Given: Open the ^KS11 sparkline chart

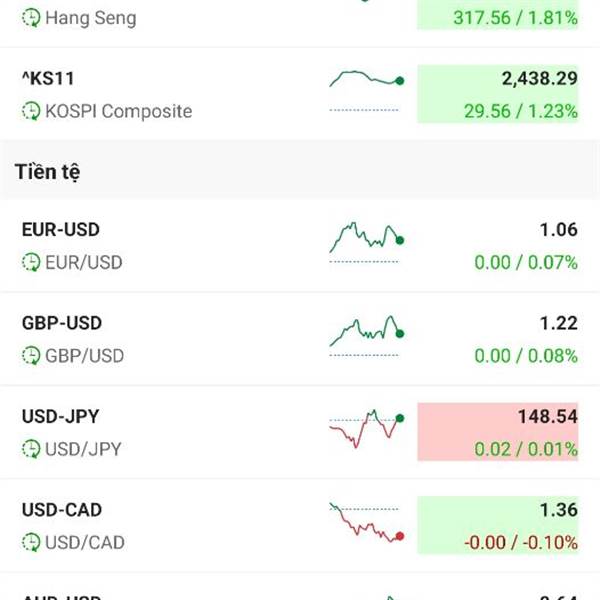Looking at the screenshot, I should pyautogui.click(x=367, y=91).
